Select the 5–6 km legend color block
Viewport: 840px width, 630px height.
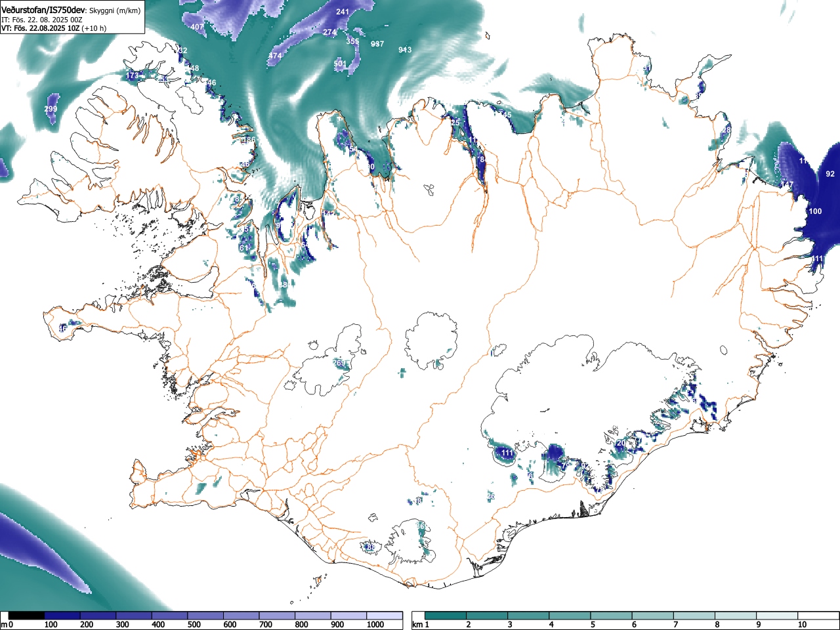(612, 616)
